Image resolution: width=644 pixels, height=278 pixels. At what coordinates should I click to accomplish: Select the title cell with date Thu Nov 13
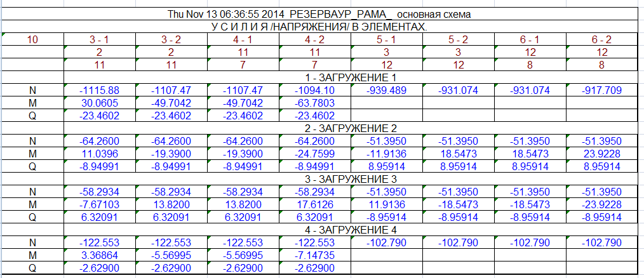point(319,14)
